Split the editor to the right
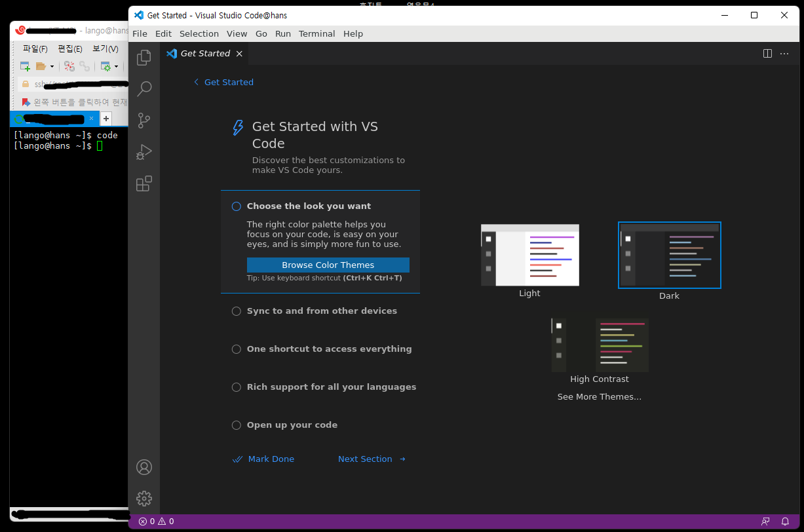This screenshot has width=804, height=532. [x=767, y=54]
